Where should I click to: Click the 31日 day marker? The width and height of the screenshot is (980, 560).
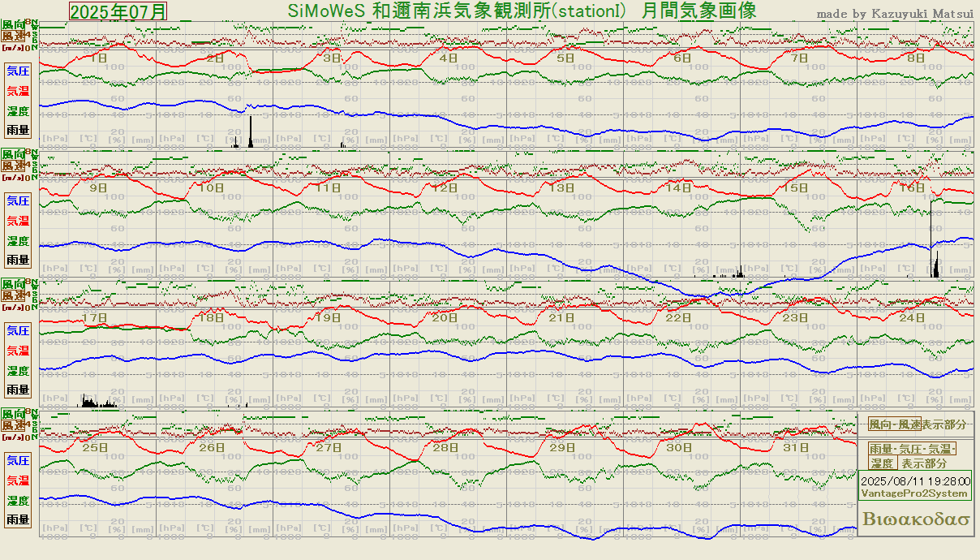point(797,447)
